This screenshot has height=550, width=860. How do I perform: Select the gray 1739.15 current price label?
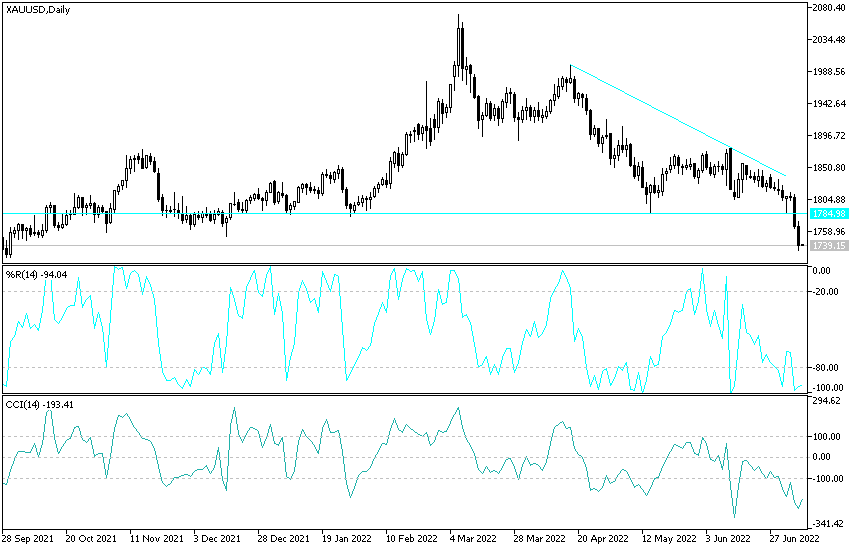pos(829,246)
